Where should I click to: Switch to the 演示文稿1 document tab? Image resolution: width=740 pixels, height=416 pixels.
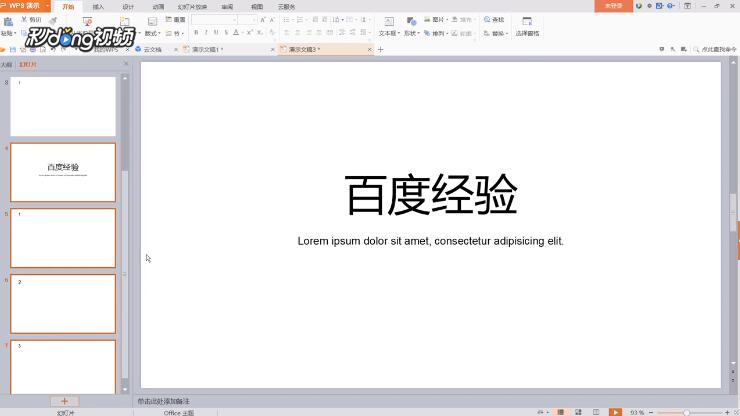[208, 49]
